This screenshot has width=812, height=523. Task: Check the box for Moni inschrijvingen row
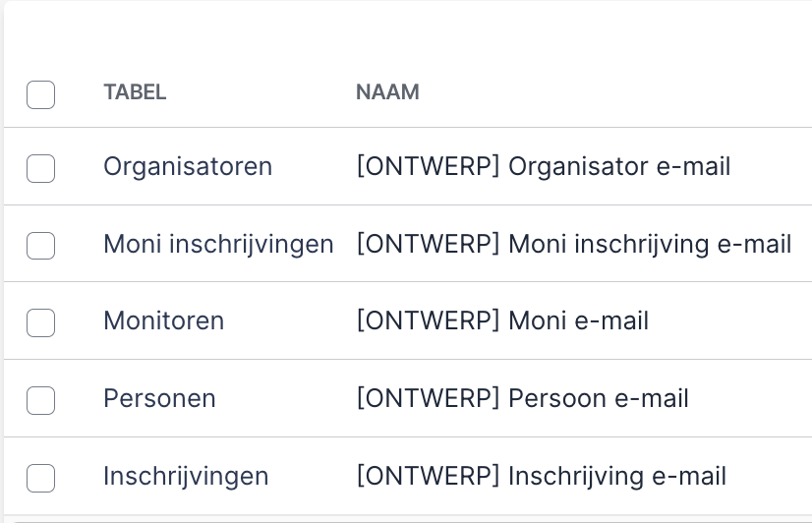[x=40, y=245]
